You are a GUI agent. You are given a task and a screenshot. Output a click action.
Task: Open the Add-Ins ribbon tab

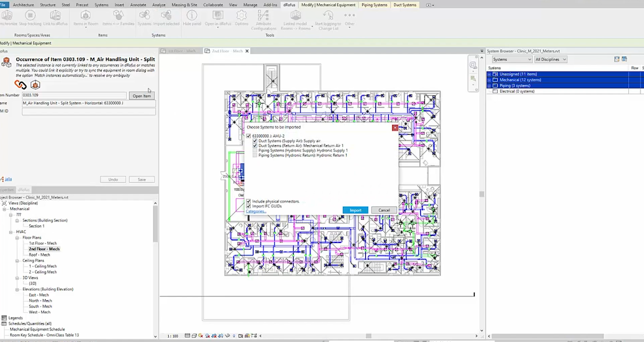tap(270, 5)
